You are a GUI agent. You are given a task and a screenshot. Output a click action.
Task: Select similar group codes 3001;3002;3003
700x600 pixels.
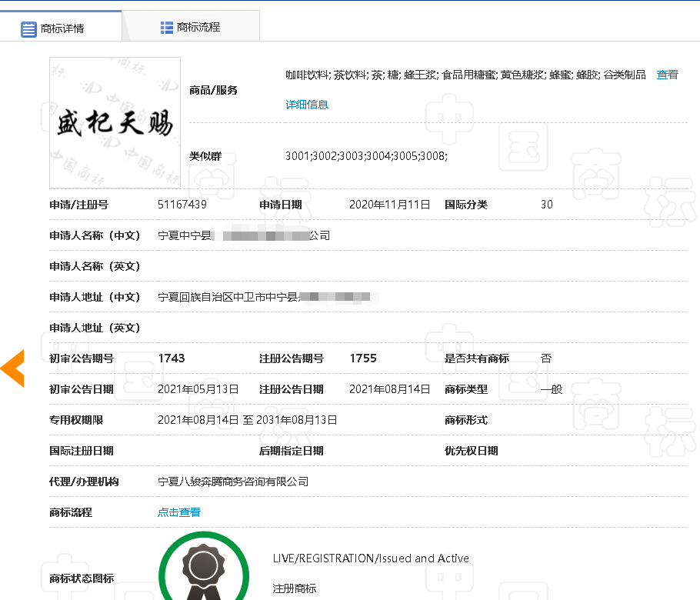(366, 156)
